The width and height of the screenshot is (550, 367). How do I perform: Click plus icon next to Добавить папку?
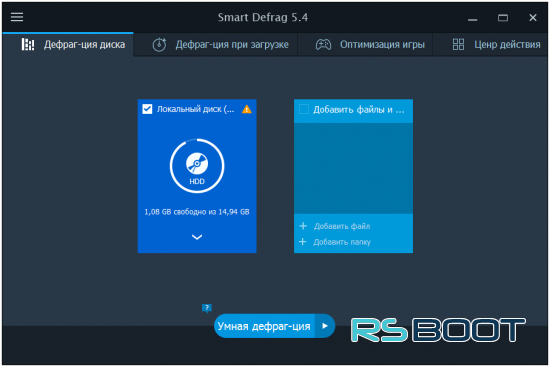[x=303, y=242]
